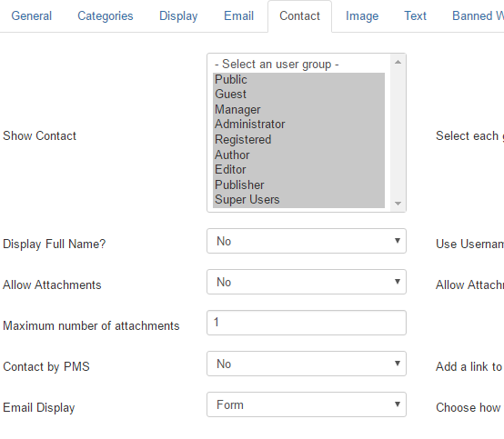This screenshot has height=439, width=504.
Task: Pick the Publisher user group option
Action: pyautogui.click(x=298, y=185)
